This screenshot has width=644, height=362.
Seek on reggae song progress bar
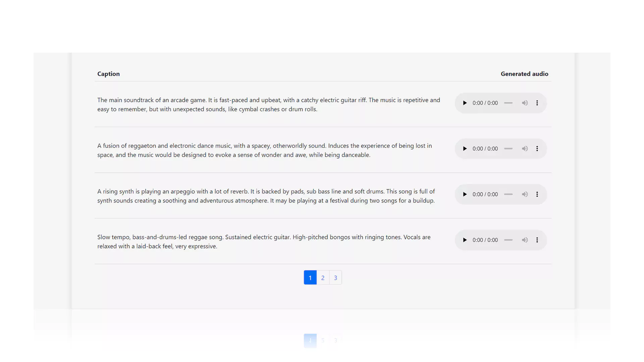click(x=508, y=240)
